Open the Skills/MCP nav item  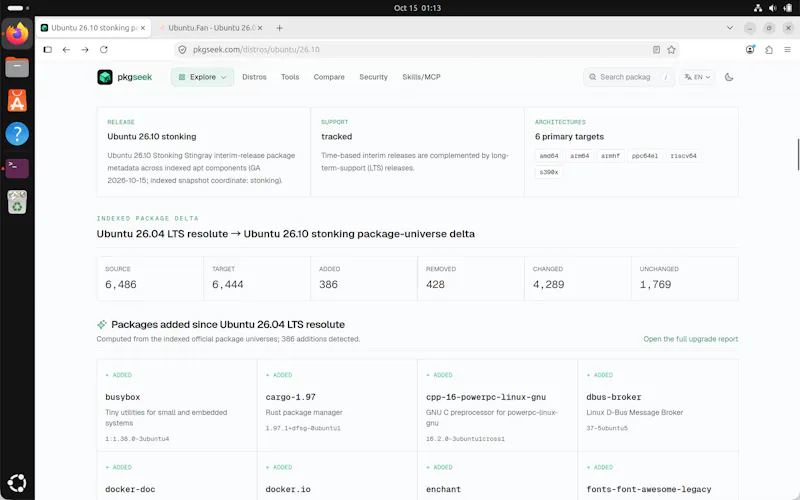[x=421, y=77]
